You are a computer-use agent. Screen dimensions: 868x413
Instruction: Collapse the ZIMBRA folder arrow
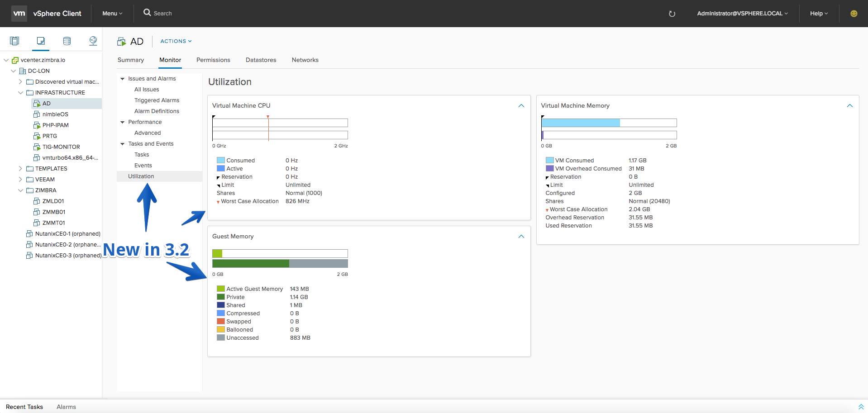pyautogui.click(x=20, y=190)
